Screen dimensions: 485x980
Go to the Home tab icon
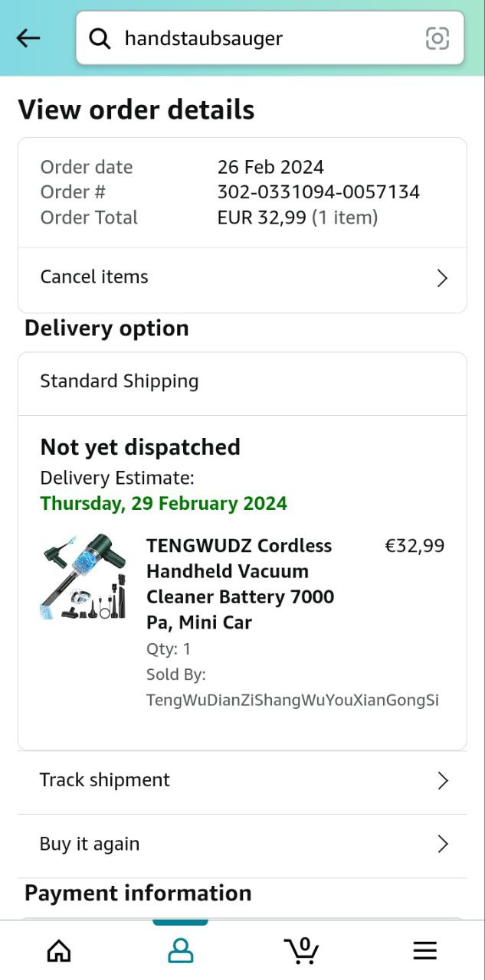59,951
